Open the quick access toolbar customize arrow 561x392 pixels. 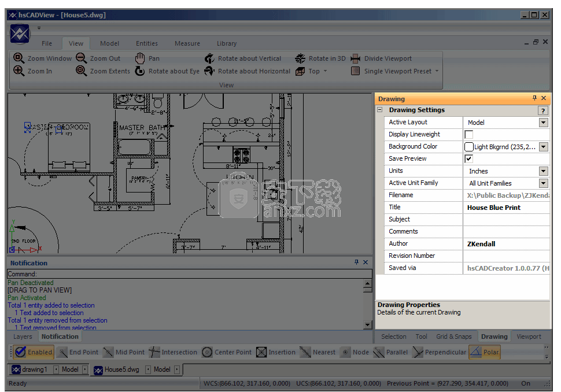(x=39, y=28)
